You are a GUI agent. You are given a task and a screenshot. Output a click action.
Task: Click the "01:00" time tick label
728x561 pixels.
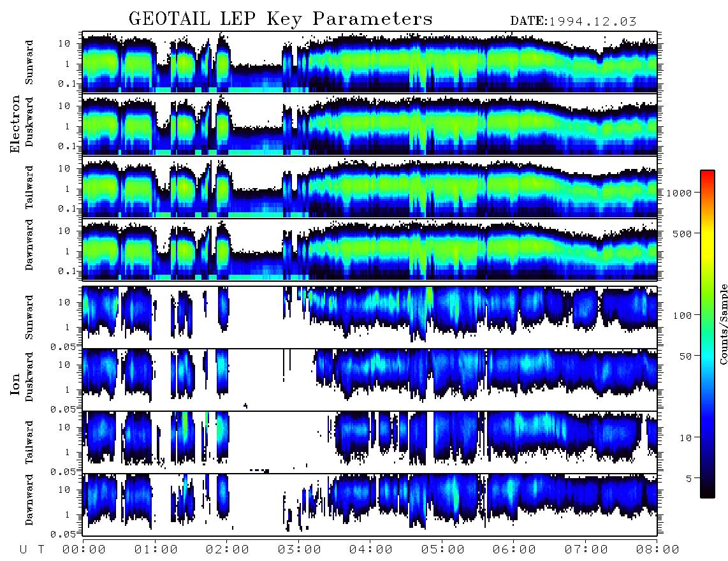click(156, 550)
